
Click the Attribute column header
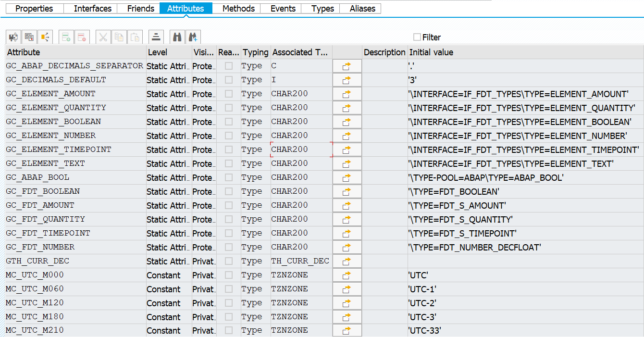[x=75, y=52]
